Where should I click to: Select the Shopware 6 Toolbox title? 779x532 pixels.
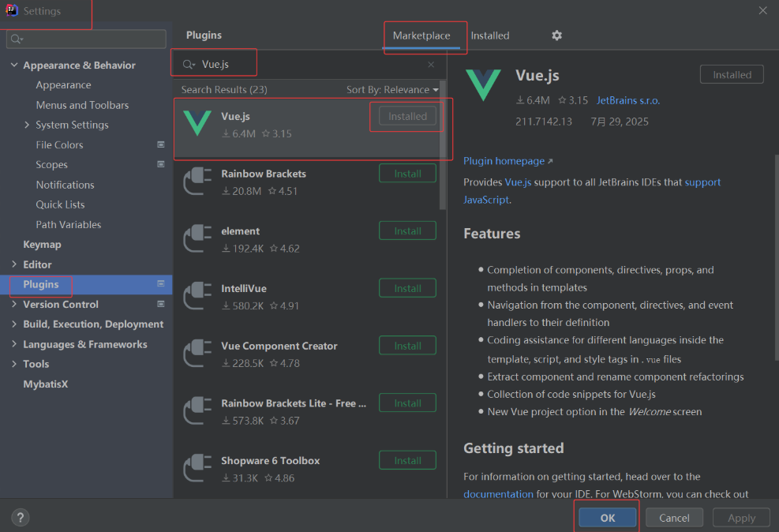pos(270,461)
